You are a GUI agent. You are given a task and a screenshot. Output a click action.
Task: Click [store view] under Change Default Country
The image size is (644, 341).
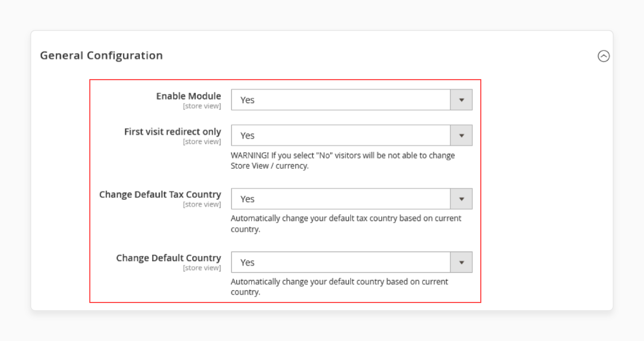point(202,268)
